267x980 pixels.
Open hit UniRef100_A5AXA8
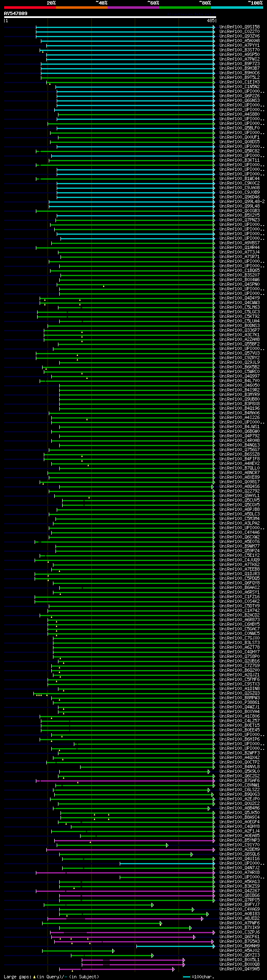pyautogui.click(x=239, y=41)
